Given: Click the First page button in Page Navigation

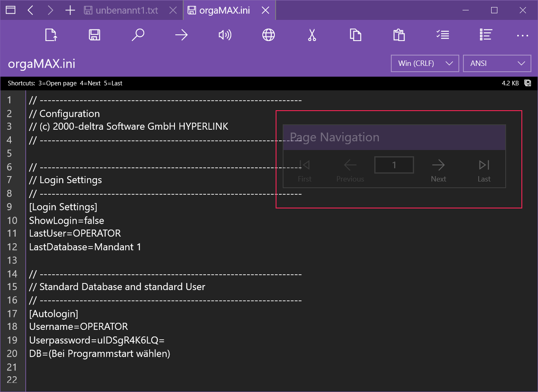Looking at the screenshot, I should 304,171.
